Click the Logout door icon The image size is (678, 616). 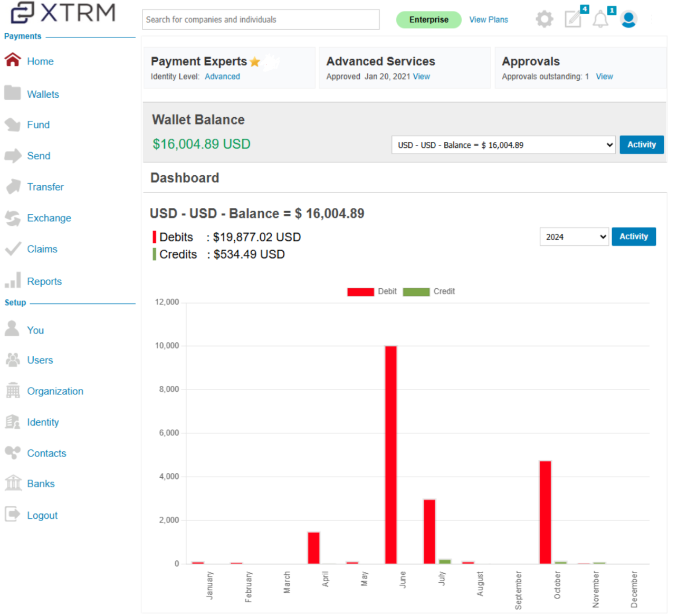[13, 514]
